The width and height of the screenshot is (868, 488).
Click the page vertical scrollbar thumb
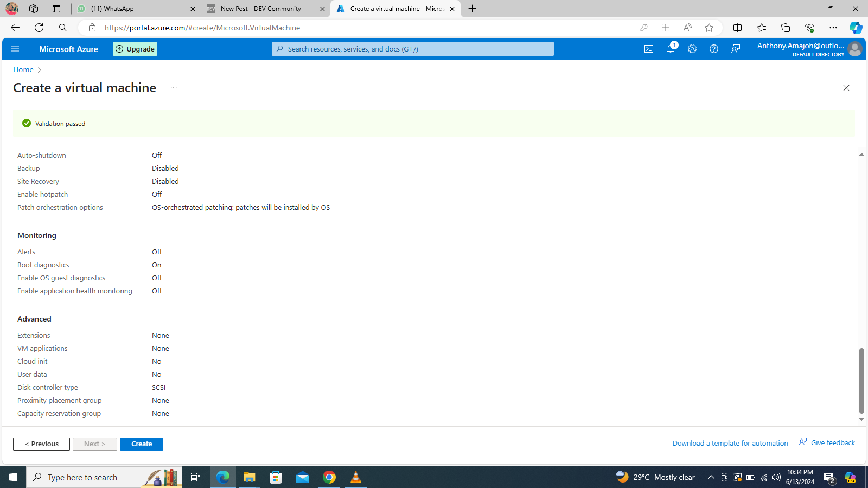[x=861, y=381]
